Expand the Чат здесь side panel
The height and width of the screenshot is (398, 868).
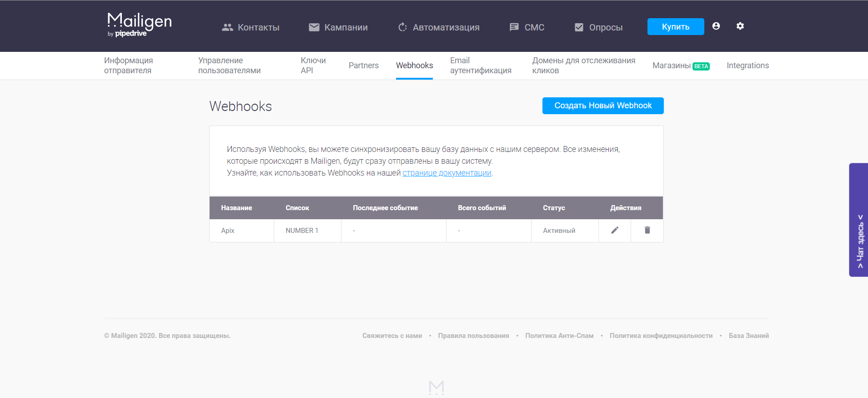pyautogui.click(x=859, y=220)
